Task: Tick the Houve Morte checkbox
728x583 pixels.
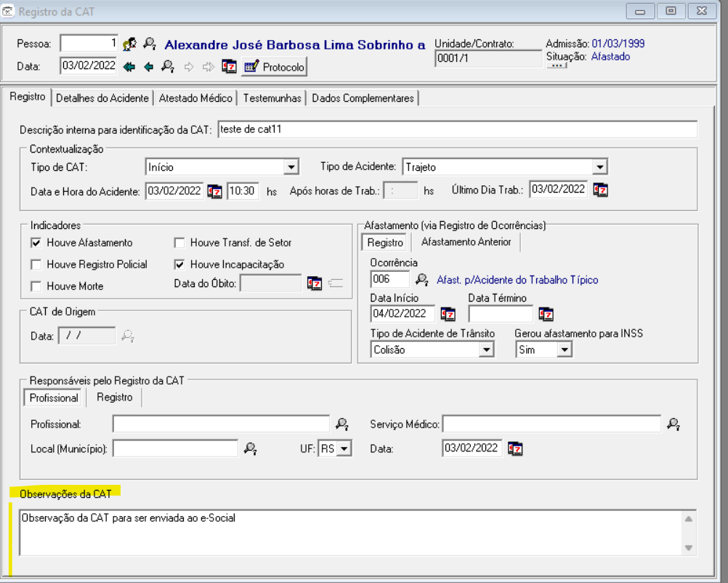Action: pos(36,286)
